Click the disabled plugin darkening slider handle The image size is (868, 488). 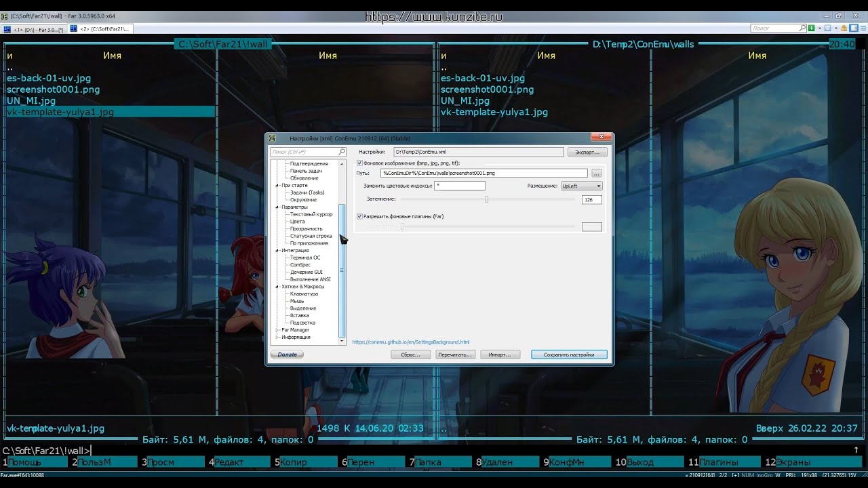402,226
